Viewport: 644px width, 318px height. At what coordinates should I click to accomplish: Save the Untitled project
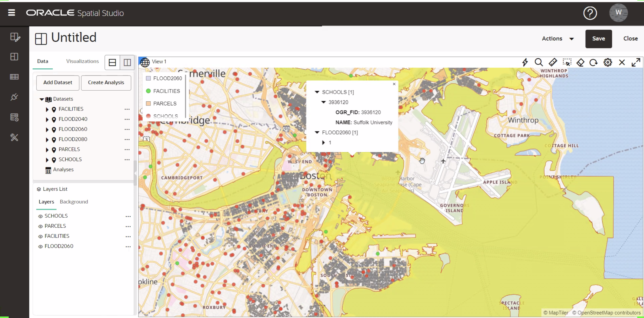tap(599, 39)
